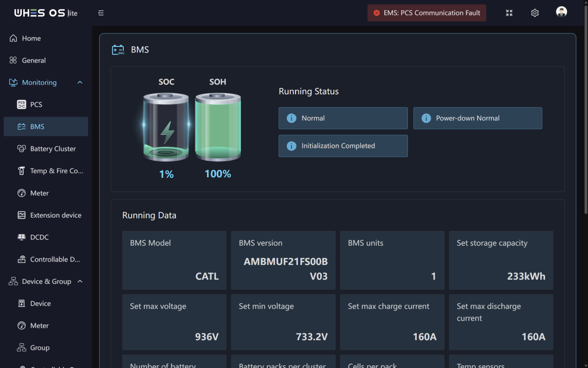Click the DCDC icon in the sidebar

(x=21, y=237)
